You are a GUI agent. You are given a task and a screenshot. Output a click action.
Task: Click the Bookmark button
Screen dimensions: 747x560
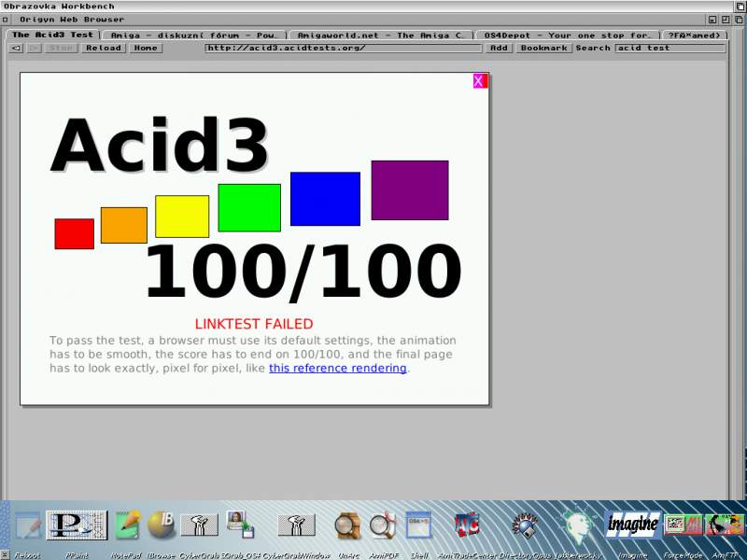543,49
